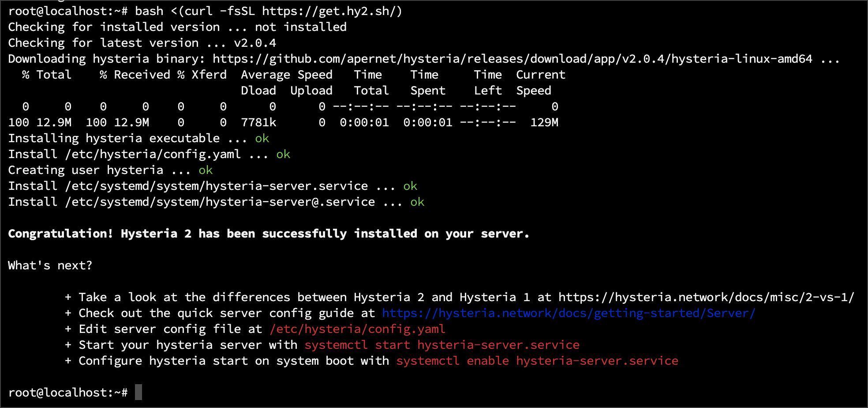The width and height of the screenshot is (868, 408).
Task: Click the '7781k' average download speed value
Action: (x=258, y=122)
